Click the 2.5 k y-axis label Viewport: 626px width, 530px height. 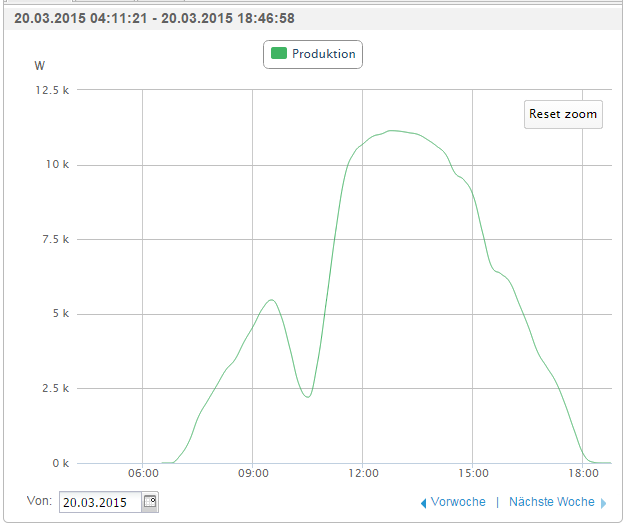coord(54,389)
